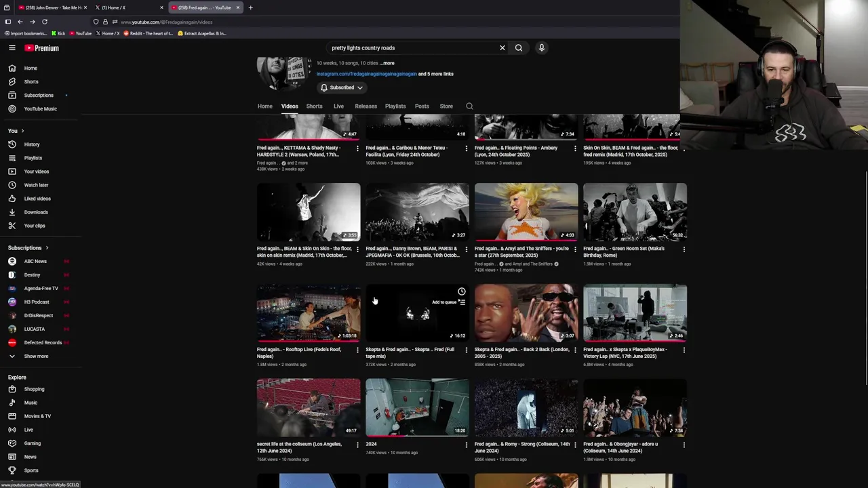This screenshot has width=868, height=488.
Task: Start voice search with microphone
Action: pyautogui.click(x=541, y=48)
